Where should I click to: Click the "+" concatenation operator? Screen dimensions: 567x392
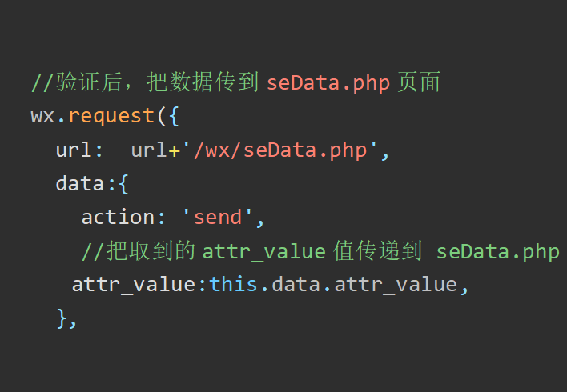point(174,150)
